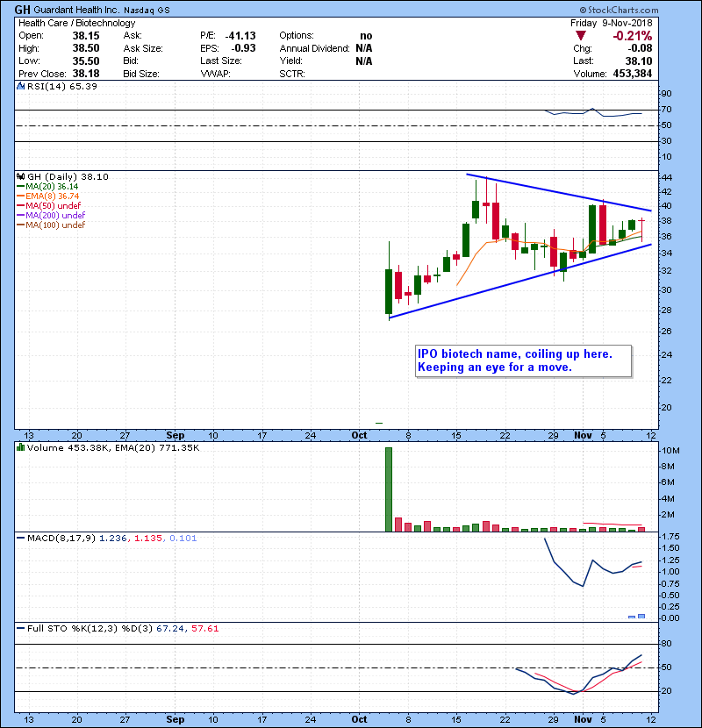Click the RSI(14) 65.39 label
This screenshot has width=702, height=728.
(x=62, y=86)
